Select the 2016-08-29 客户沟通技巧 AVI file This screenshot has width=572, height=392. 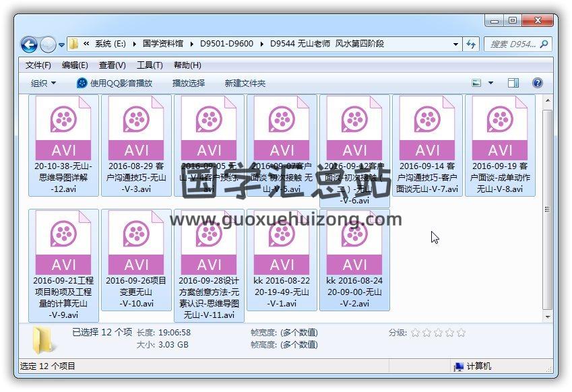[x=136, y=145]
